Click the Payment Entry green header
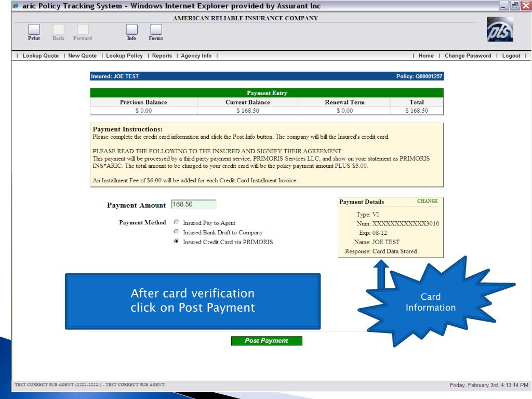Viewport: 532px width, 399px height. click(267, 93)
